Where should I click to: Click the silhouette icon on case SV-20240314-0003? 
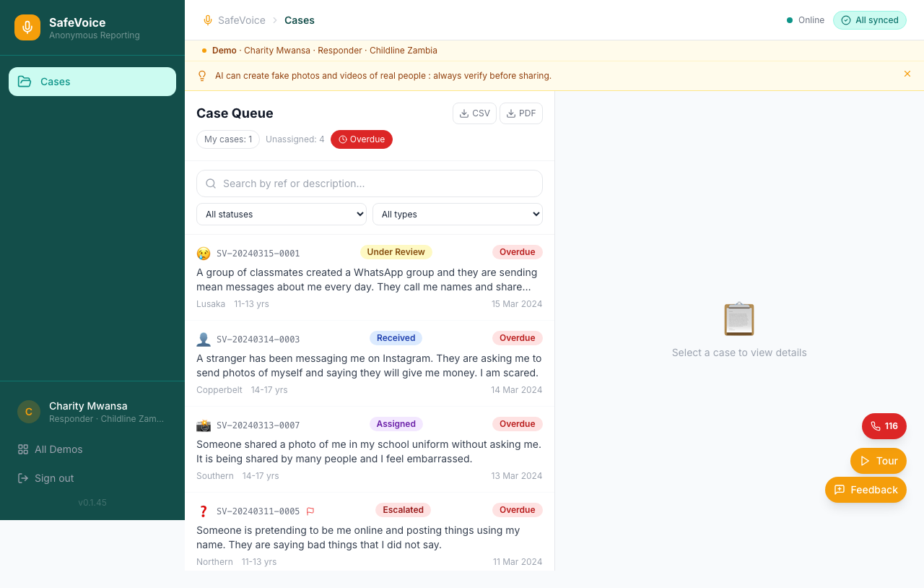tap(204, 340)
